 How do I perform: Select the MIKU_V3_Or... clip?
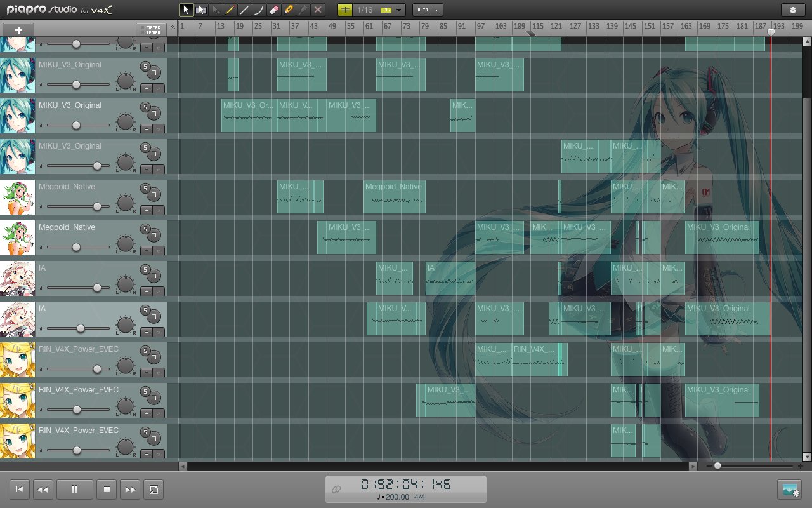tap(249, 116)
